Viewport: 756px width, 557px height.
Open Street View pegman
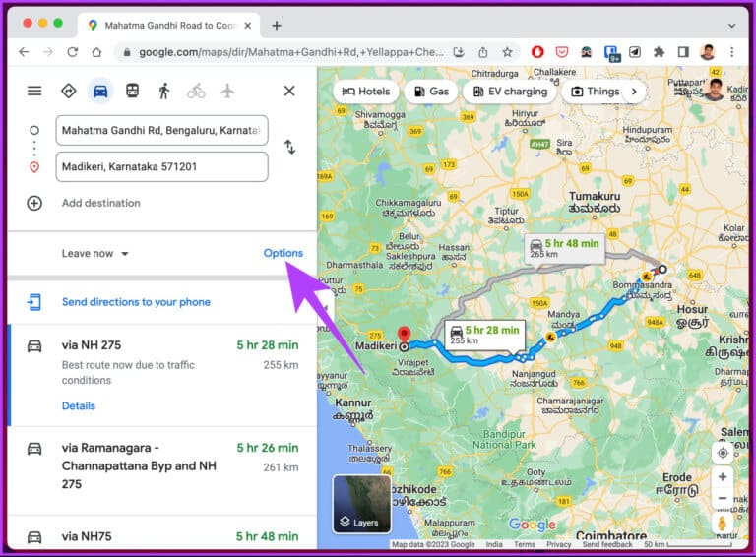pos(723,524)
